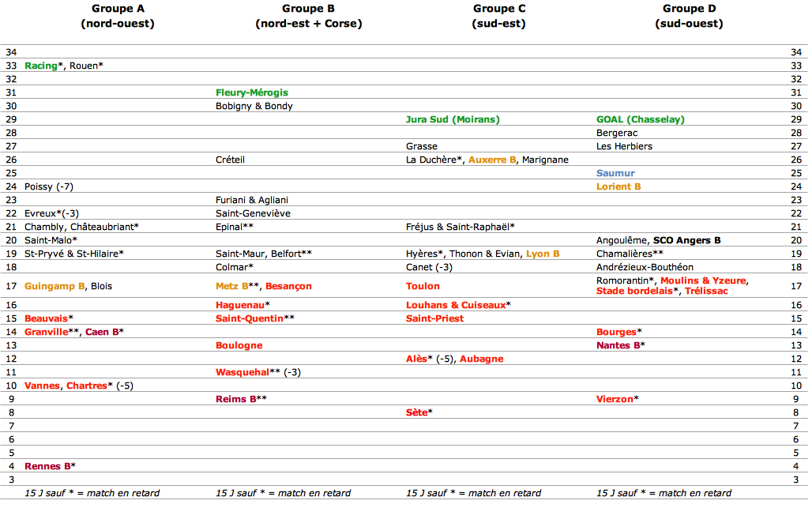Click Canet (-3) entry
Viewport: 812px width, 523px height.
click(429, 268)
